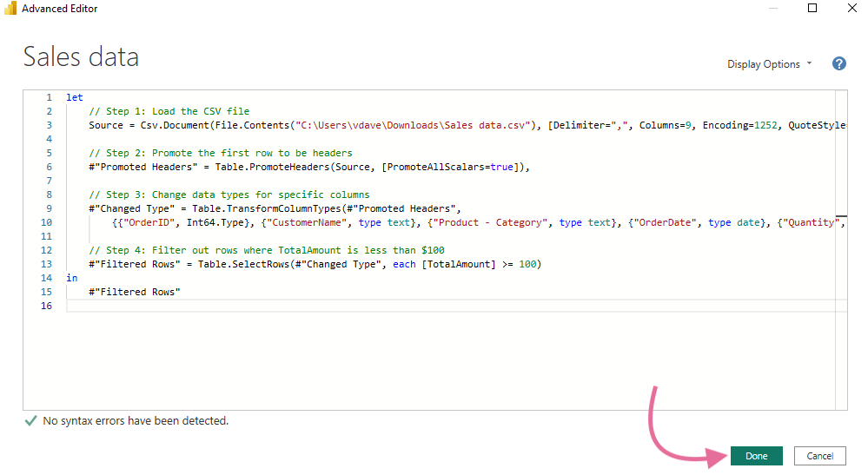
Task: Open the blue help question mark icon
Action: [838, 63]
